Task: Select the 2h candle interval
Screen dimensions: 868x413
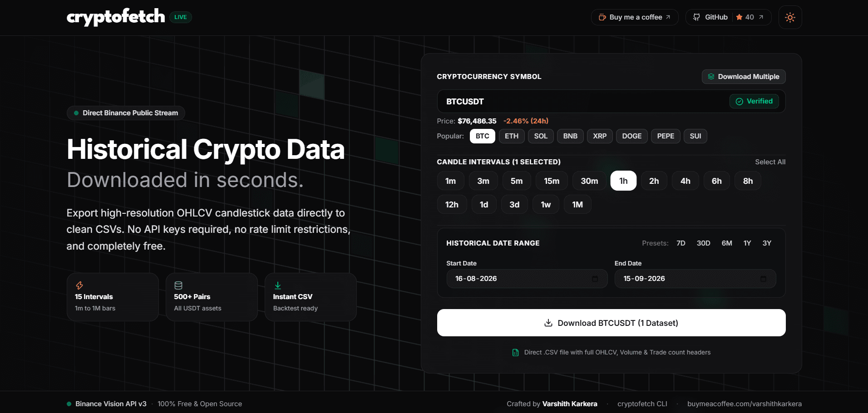Action: (654, 181)
